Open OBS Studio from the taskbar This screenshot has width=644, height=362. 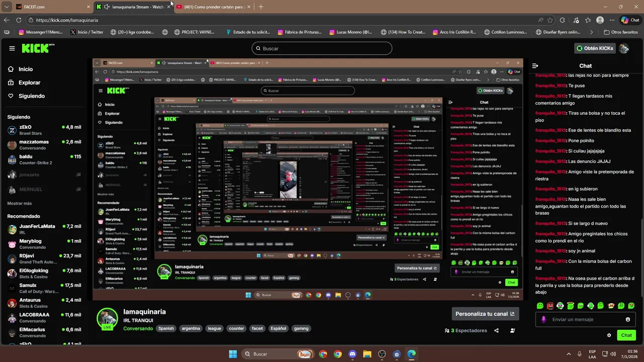[382, 354]
